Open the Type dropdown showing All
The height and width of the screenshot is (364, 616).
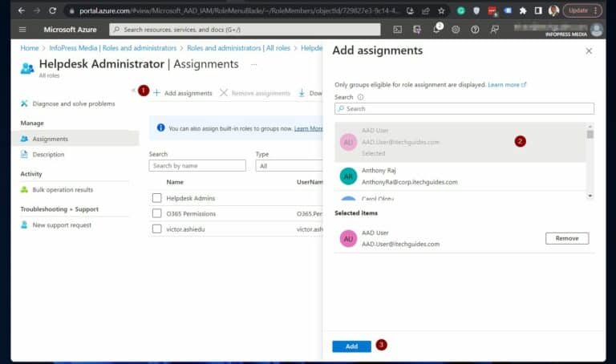[289, 166]
